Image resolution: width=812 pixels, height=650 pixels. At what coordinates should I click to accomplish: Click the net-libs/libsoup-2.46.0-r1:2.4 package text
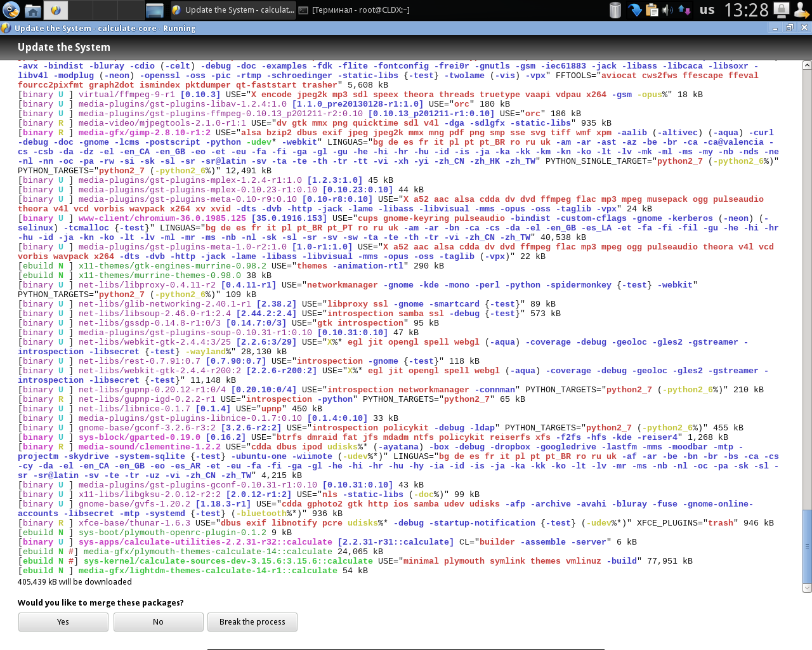[155, 314]
